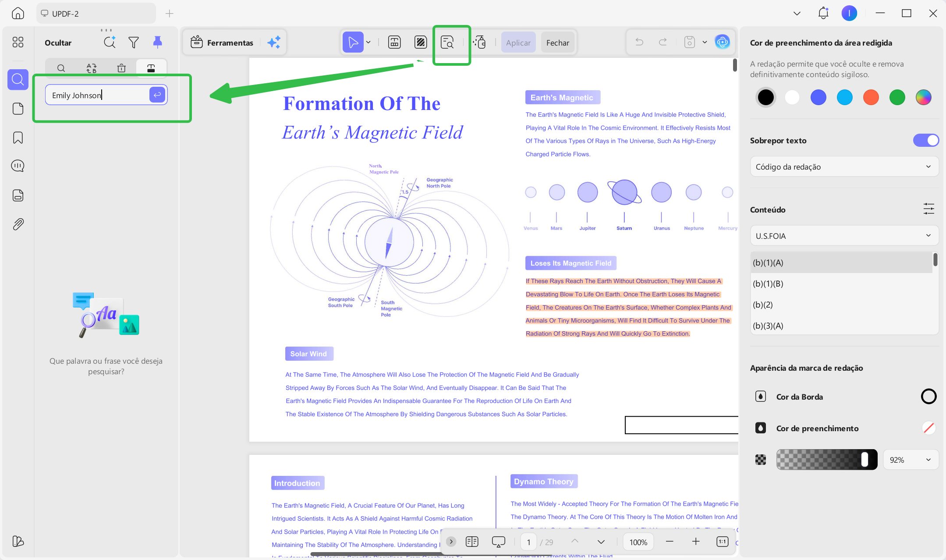Open the 92% opacity dropdown
This screenshot has width=946, height=560.
(911, 460)
